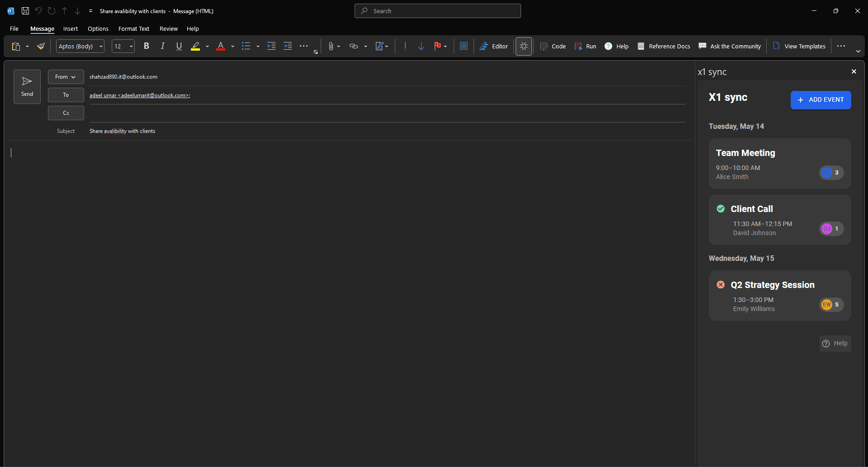Go to previous item arrow
Viewport: 868px width, 467px height.
65,11
